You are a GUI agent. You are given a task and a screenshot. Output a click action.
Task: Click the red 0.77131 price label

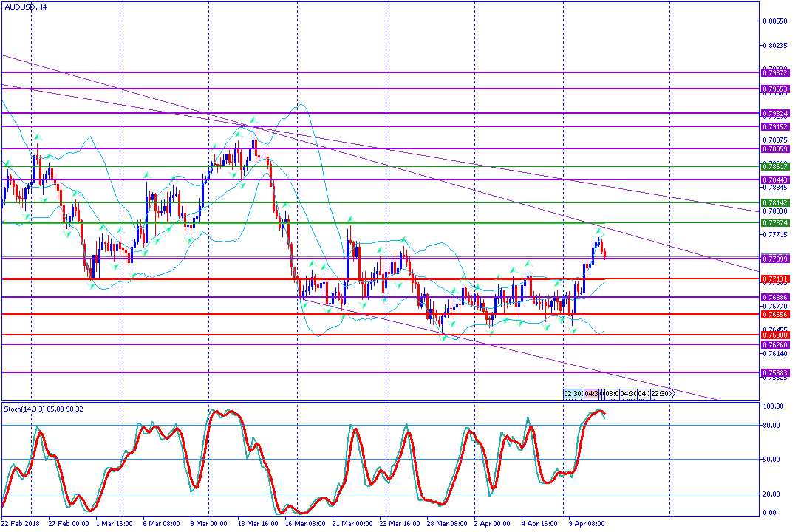775,279
